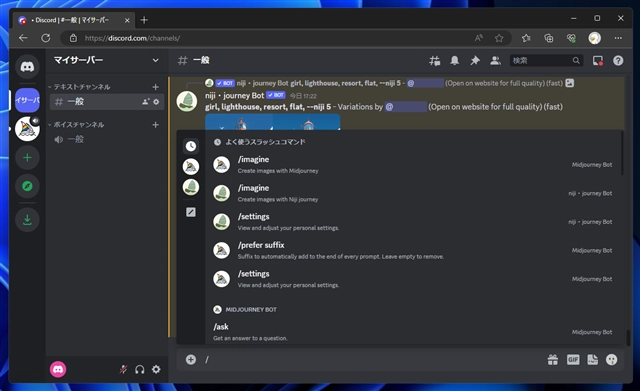Image resolution: width=640 pixels, height=391 pixels.
Task: Create a new text channel plus
Action: pyautogui.click(x=156, y=87)
